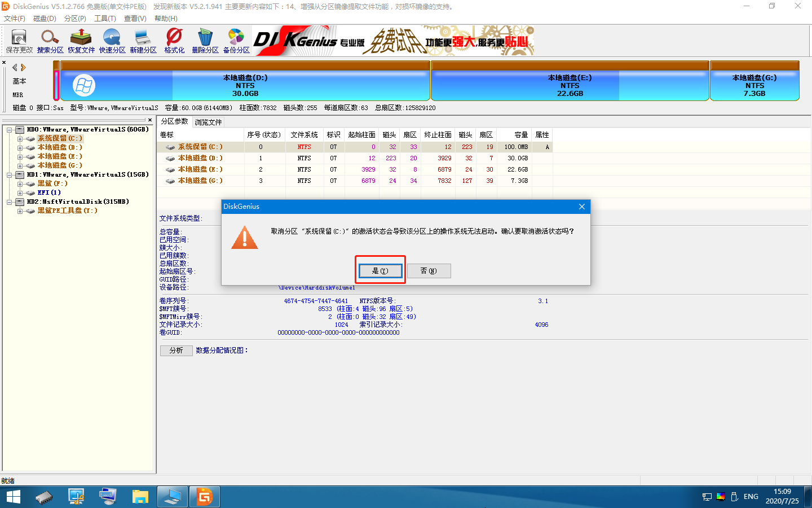Click the USB device icon in the system tray
The width and height of the screenshot is (812, 508).
[734, 497]
